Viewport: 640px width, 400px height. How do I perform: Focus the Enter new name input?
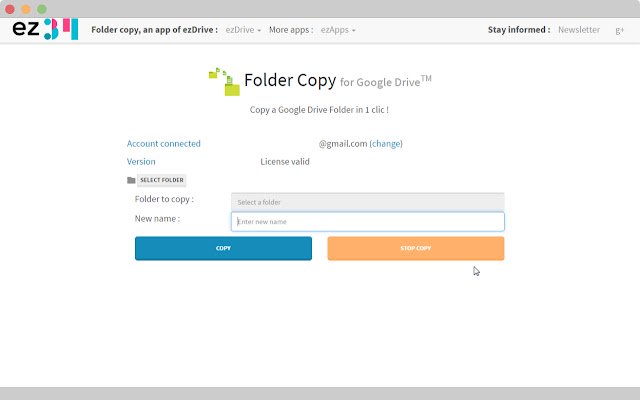(x=368, y=222)
